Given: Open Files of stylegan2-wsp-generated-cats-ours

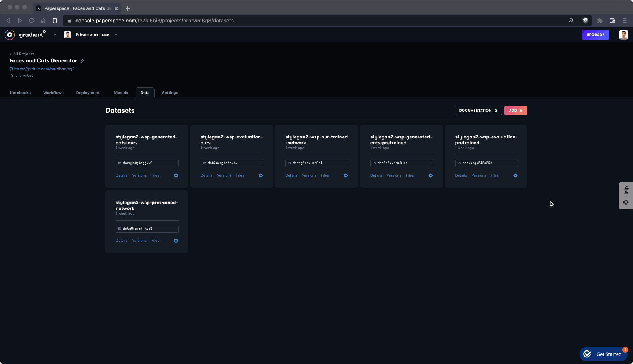Looking at the screenshot, I should point(155,175).
